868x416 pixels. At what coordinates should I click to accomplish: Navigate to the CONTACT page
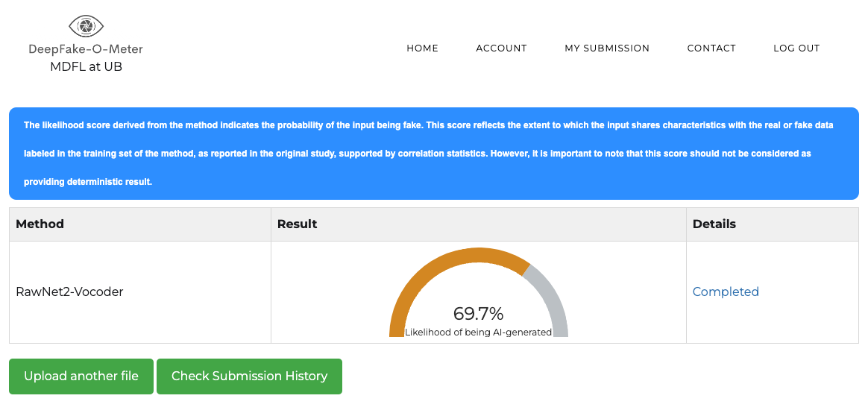point(711,48)
